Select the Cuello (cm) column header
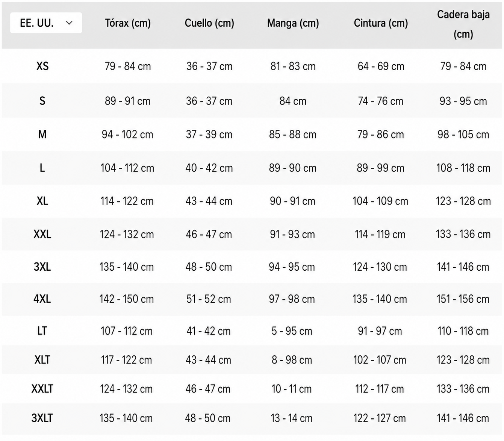Viewport: 504px width, 441px height. (209, 23)
